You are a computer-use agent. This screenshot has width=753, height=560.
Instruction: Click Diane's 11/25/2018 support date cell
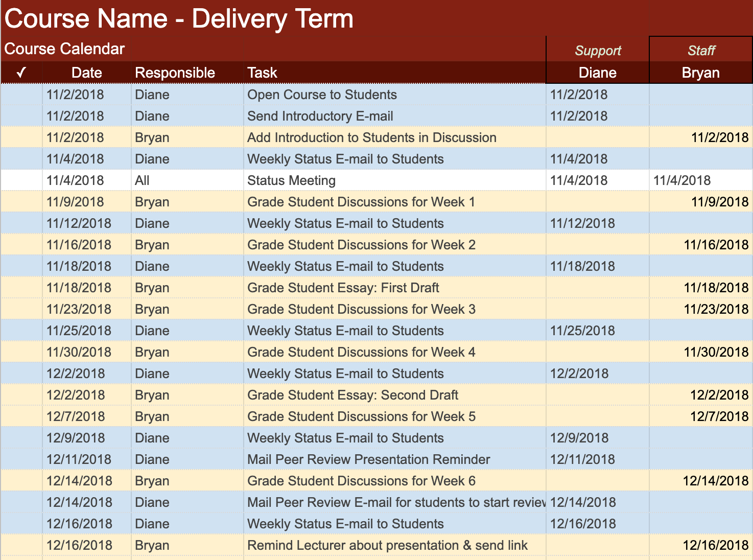582,331
